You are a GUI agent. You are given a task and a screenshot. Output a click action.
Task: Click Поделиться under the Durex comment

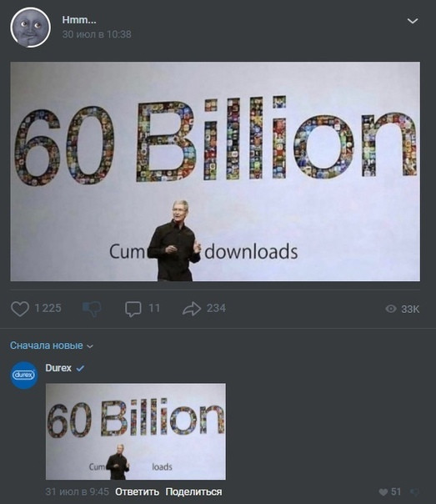[x=193, y=491]
